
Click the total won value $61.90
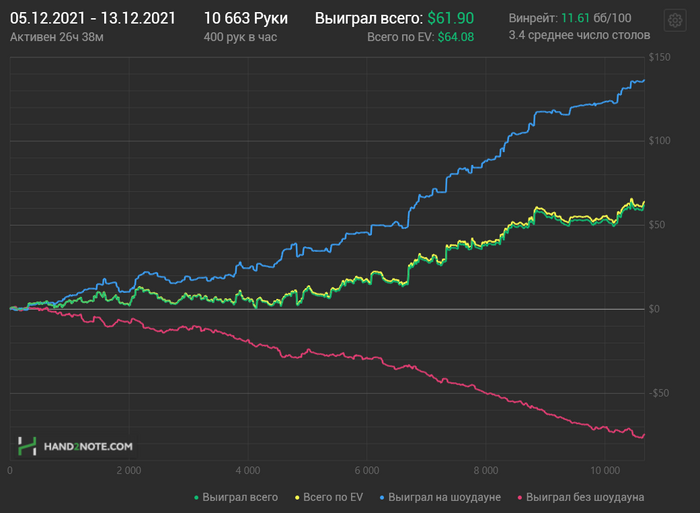[x=450, y=18]
